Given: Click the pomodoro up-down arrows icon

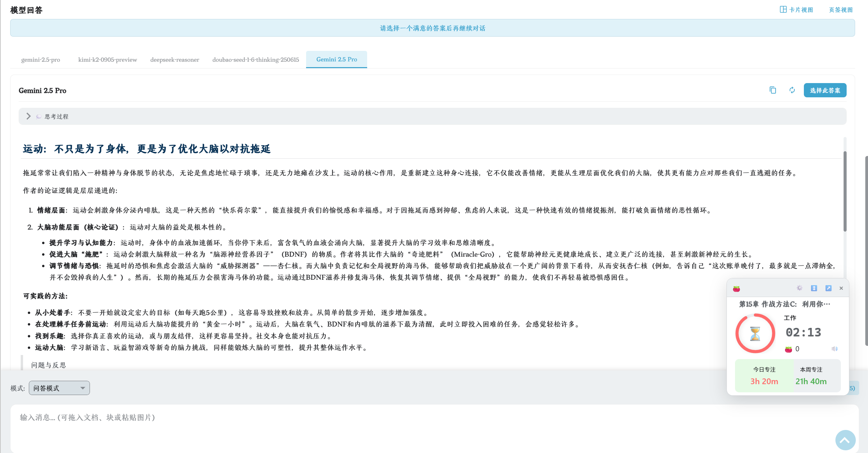Looking at the screenshot, I should point(814,288).
